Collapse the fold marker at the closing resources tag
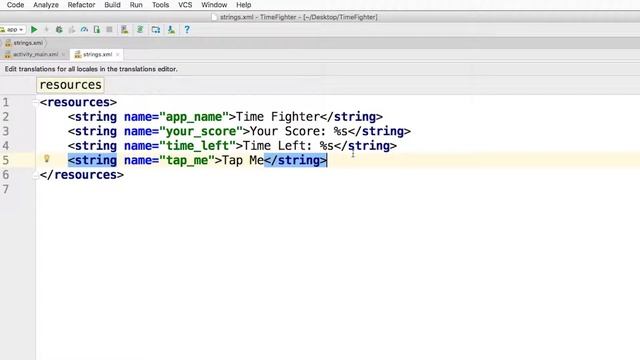The image size is (640, 360). pos(36,176)
